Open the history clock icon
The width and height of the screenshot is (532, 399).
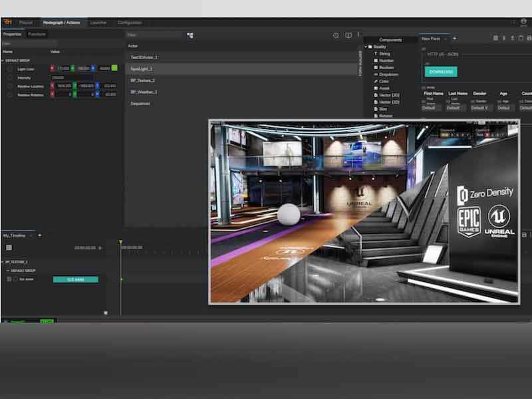point(336,35)
